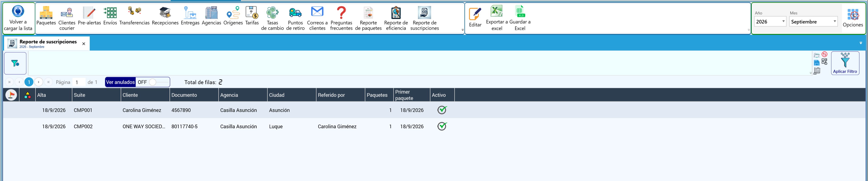The width and height of the screenshot is (868, 181).
Task: Open the Envíos module
Action: coord(110,16)
